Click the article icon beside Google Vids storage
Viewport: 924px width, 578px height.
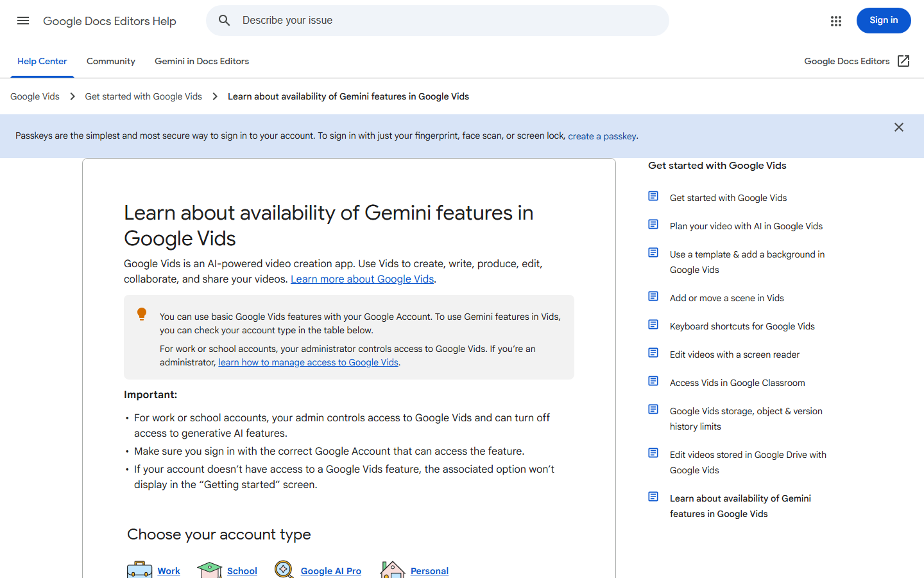653,409
